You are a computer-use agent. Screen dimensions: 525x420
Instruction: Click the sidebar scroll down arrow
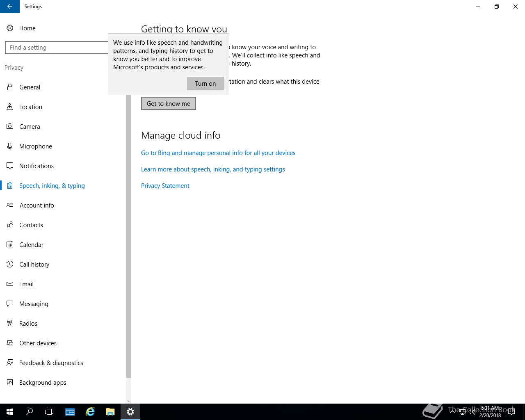[x=128, y=401]
